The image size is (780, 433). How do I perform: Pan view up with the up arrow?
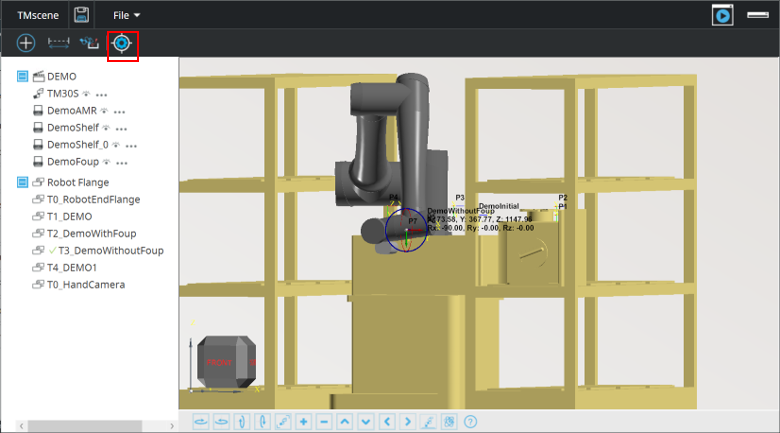[x=345, y=422]
